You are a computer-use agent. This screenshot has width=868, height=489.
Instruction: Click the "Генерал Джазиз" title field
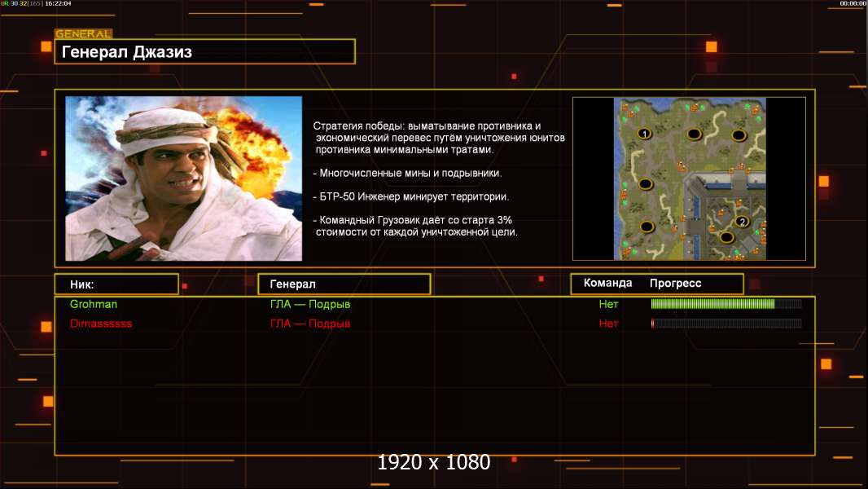[x=205, y=51]
